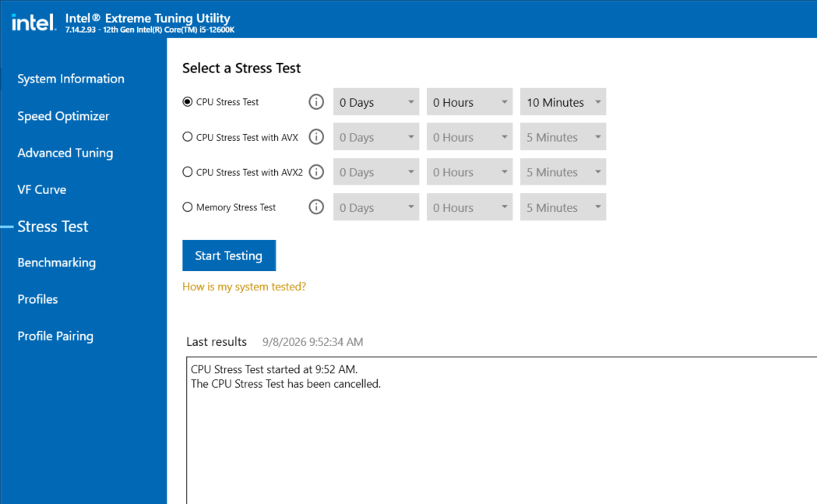Click the Start Testing button

pos(229,256)
